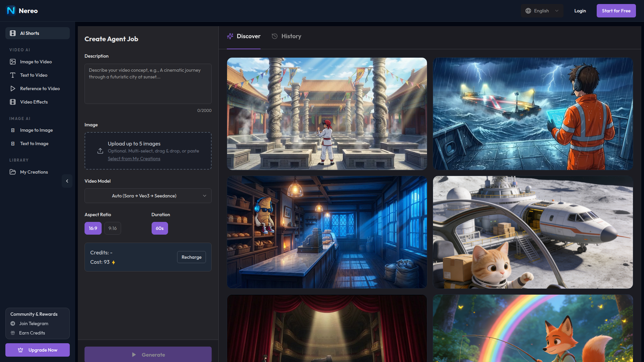Click Join Telegram icon
Viewport: 644px width, 362px height.
pyautogui.click(x=13, y=323)
